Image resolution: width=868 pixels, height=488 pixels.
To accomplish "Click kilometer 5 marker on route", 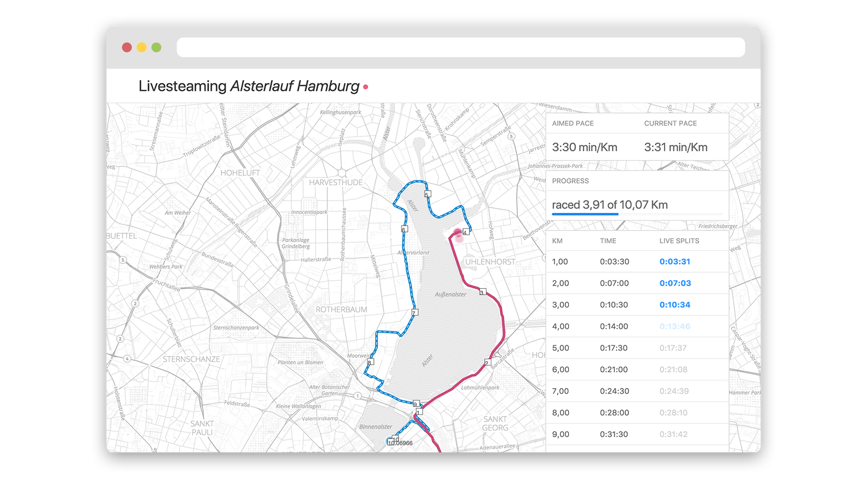I will point(427,194).
